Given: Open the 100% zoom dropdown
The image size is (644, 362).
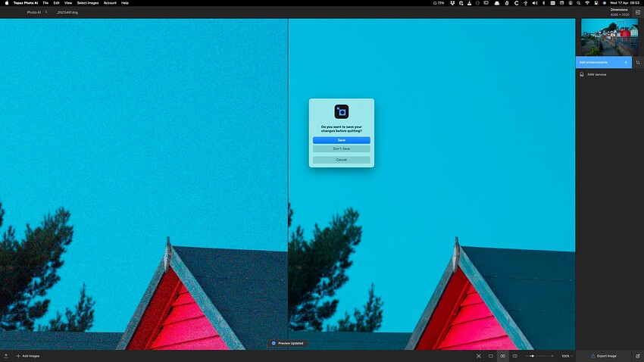Looking at the screenshot, I should (567, 356).
